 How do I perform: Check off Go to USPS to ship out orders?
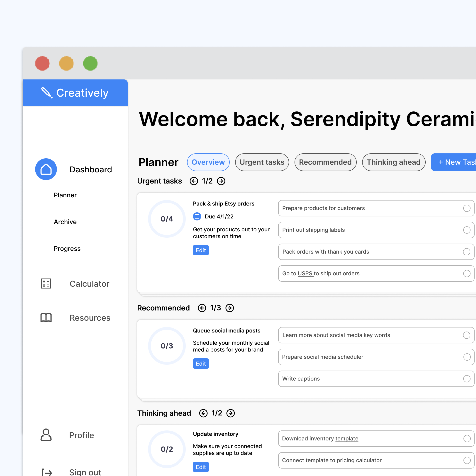467,274
